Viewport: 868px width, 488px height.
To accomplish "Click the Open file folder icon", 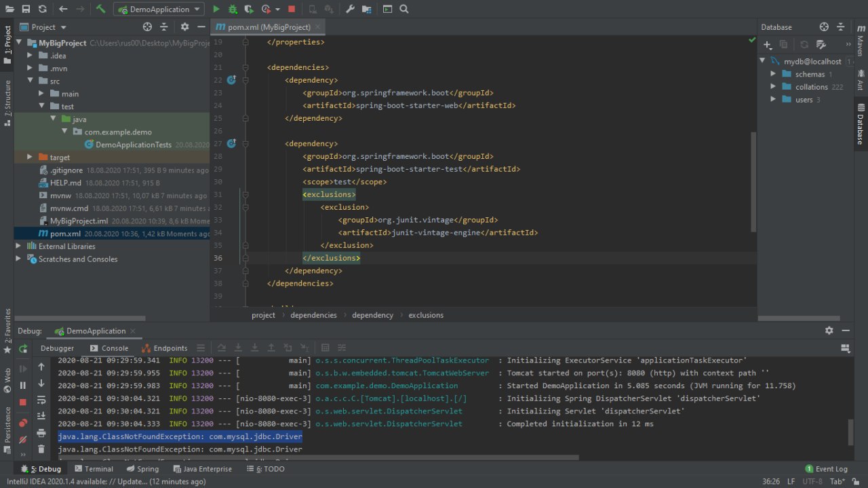I will coord(9,10).
